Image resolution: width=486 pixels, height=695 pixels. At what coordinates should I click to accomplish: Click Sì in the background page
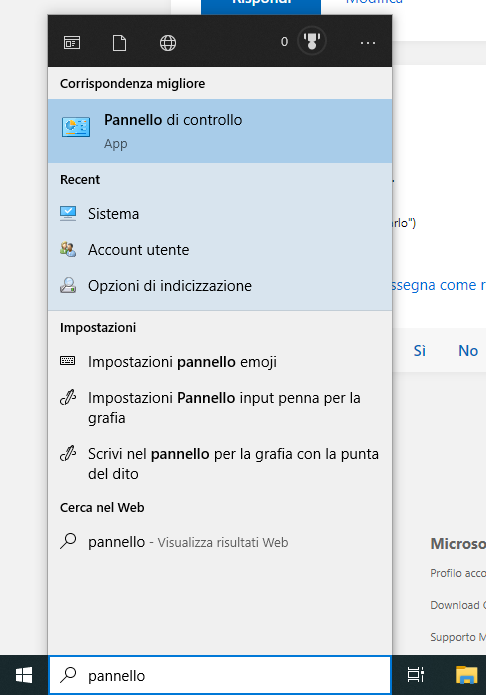(419, 351)
